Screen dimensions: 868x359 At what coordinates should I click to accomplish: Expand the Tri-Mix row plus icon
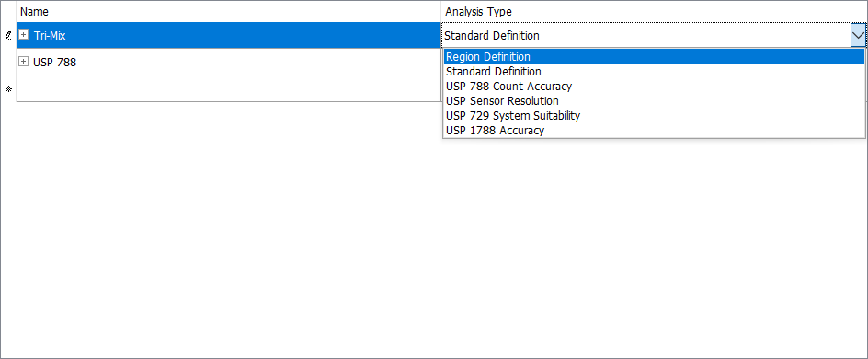point(23,35)
